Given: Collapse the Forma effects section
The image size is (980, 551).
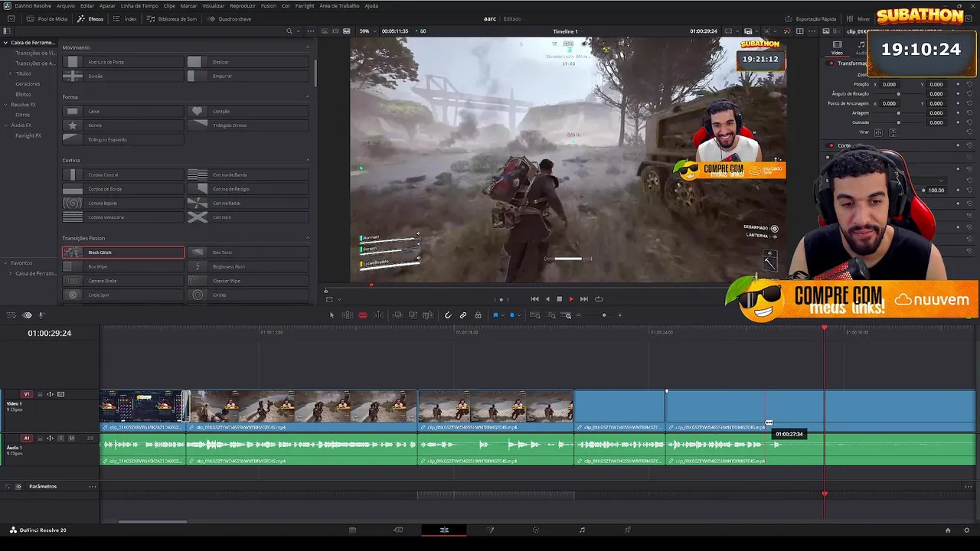Looking at the screenshot, I should click(308, 97).
